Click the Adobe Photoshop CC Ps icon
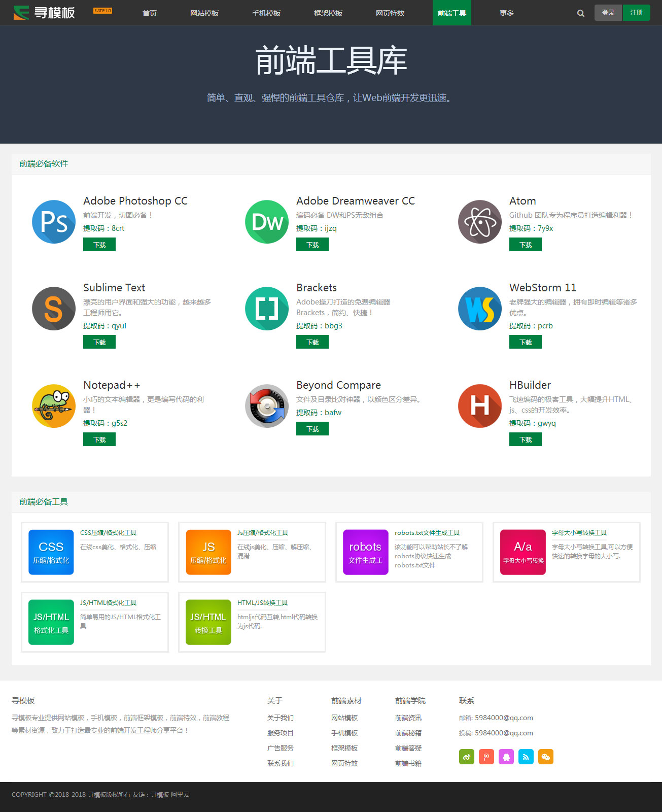The width and height of the screenshot is (662, 812). click(54, 222)
